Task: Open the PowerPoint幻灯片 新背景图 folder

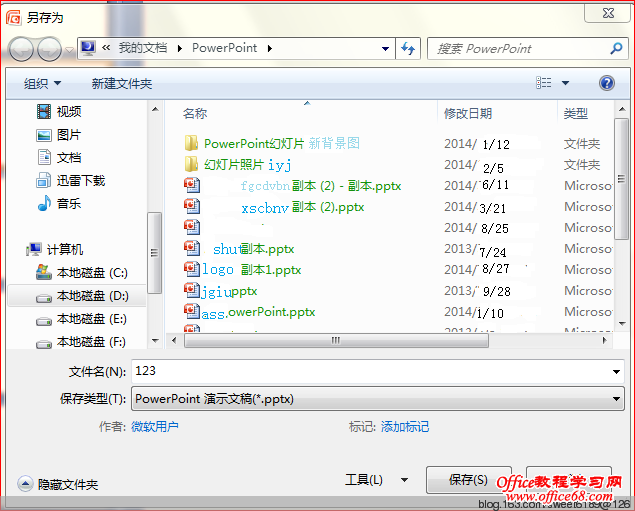Action: 272,143
